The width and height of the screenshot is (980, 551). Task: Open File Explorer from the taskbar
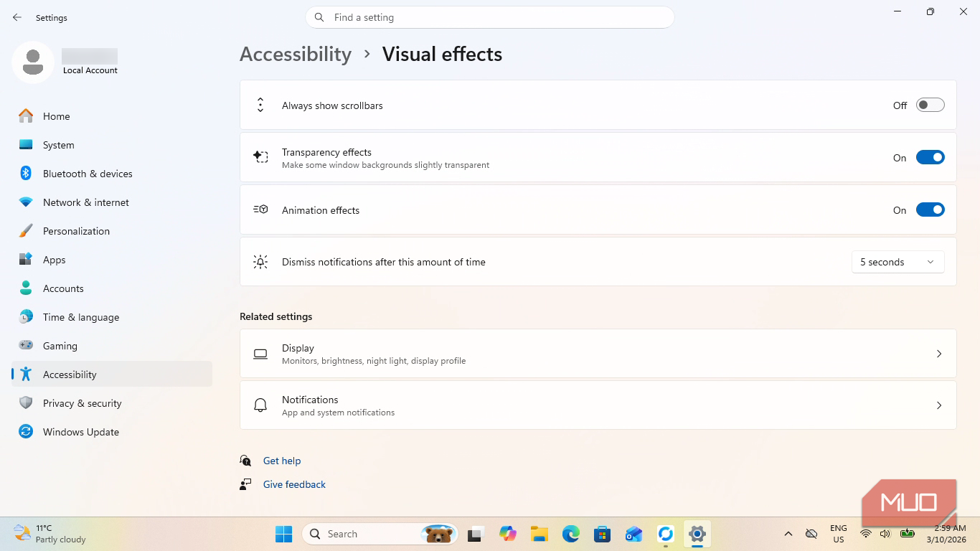click(540, 534)
